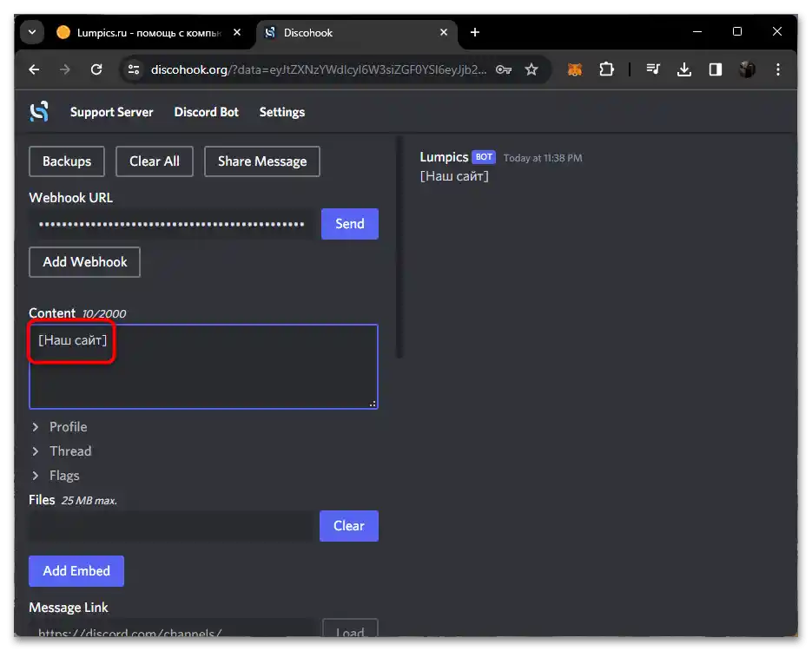Close the Discohook tab
Screen dimensions: 812x651
(x=444, y=32)
